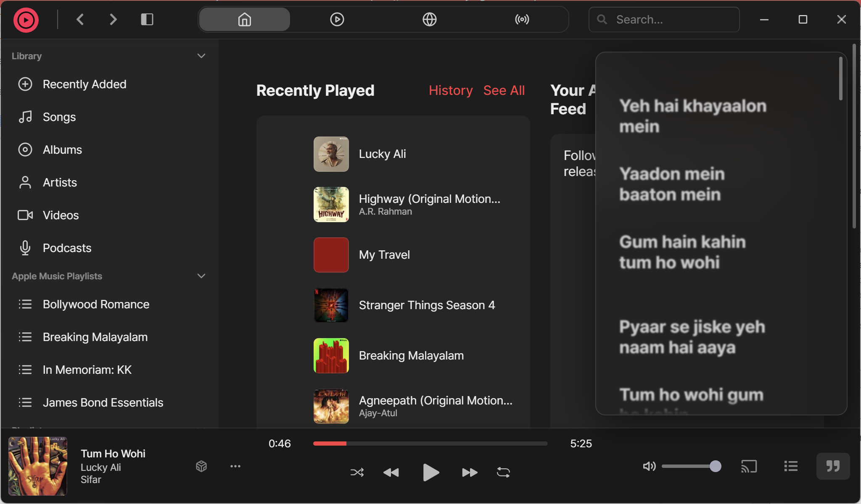Switch to the Radio broadcast tab

point(522,19)
